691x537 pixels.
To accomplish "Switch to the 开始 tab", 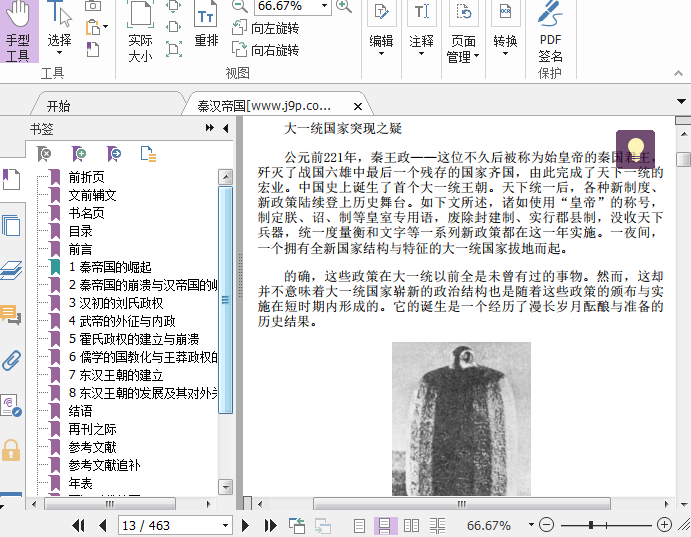I will click(x=58, y=105).
